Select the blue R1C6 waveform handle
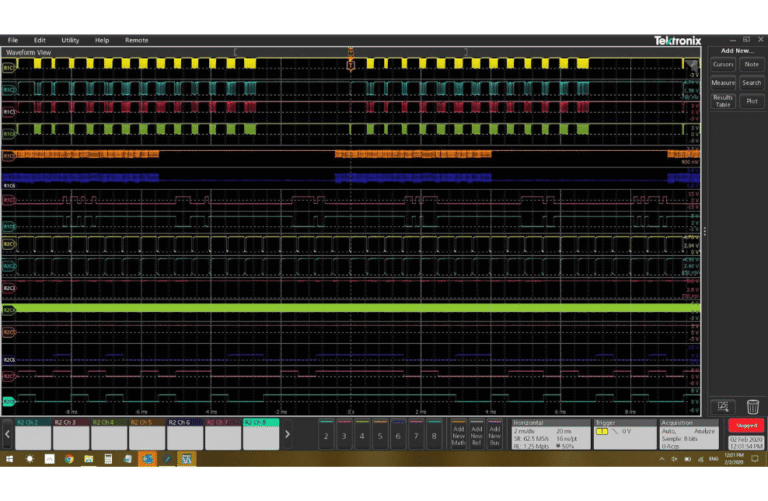The height and width of the screenshot is (501, 768). click(9, 186)
